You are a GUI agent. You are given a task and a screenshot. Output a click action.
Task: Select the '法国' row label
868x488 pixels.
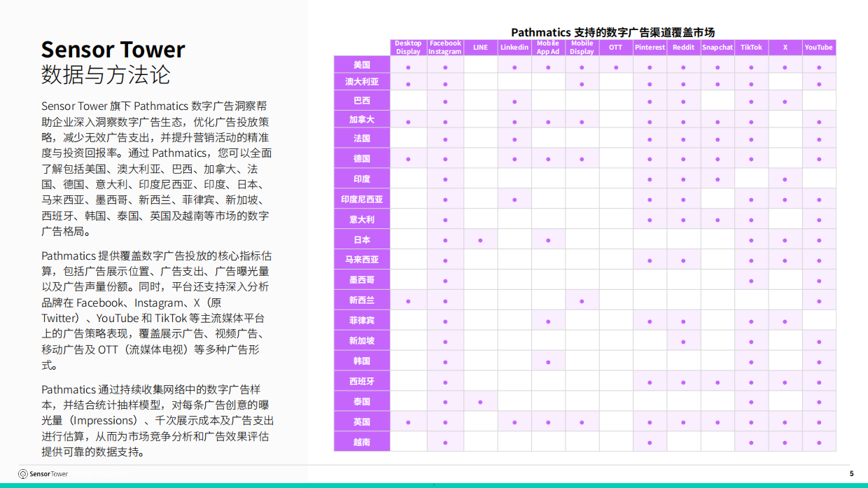pyautogui.click(x=362, y=139)
